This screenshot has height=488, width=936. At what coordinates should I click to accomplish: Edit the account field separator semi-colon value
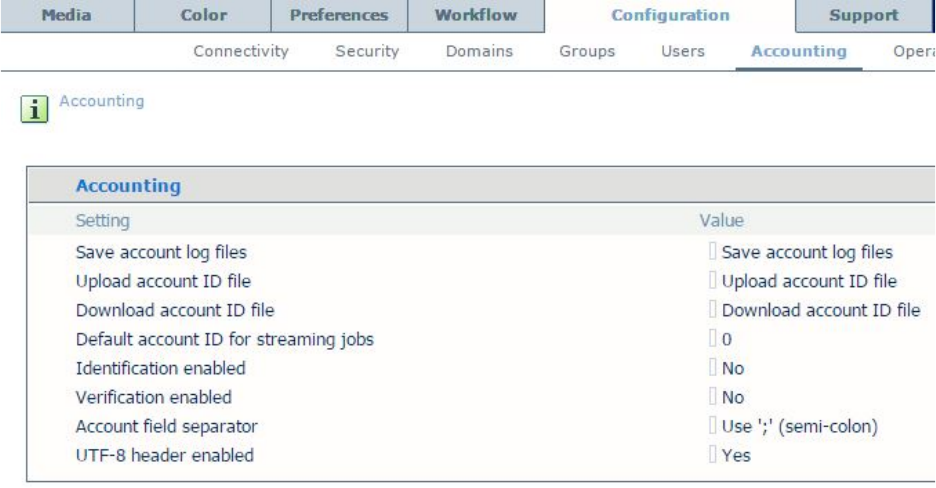pyautogui.click(x=799, y=427)
